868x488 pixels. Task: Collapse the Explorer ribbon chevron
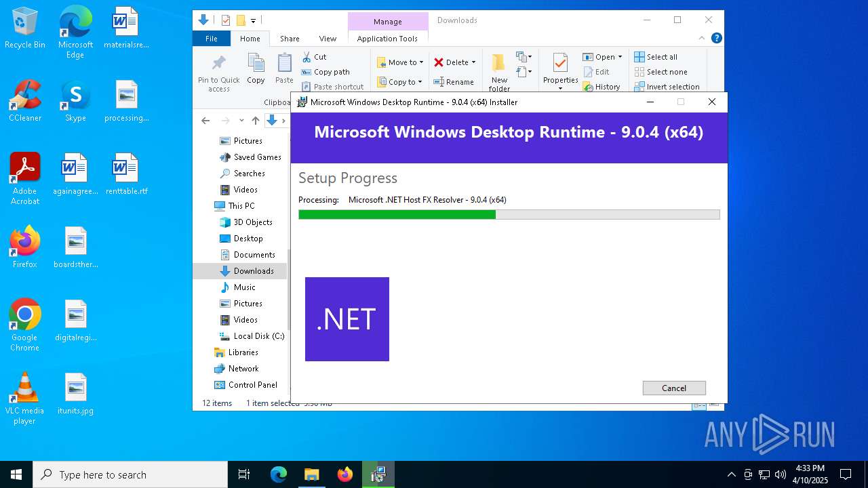coord(702,39)
